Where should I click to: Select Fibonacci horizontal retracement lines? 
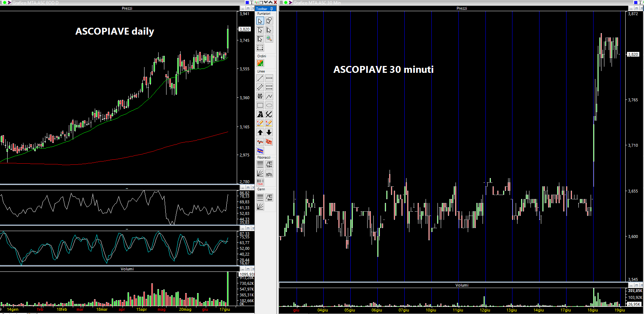260,164
